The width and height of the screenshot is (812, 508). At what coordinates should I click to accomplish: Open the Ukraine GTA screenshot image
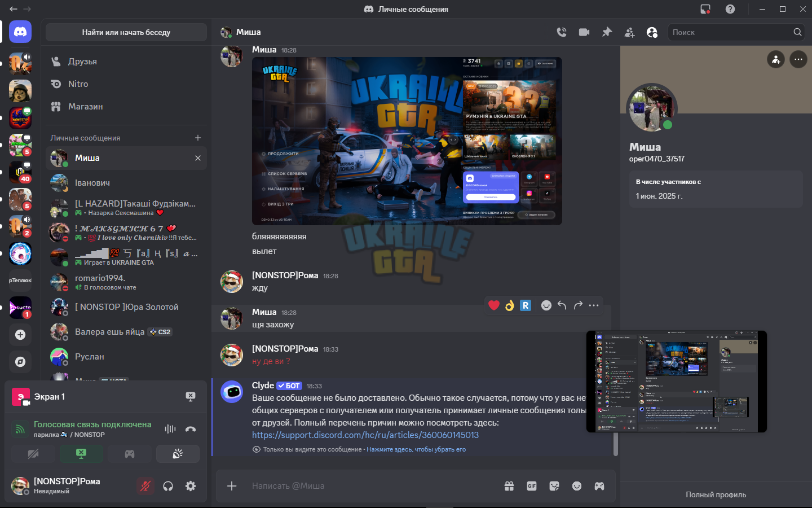(407, 141)
